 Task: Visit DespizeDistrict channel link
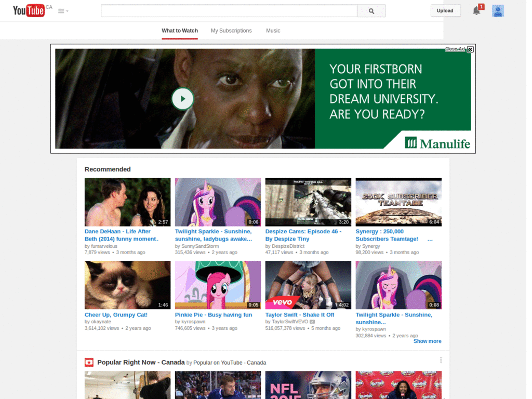(x=288, y=246)
